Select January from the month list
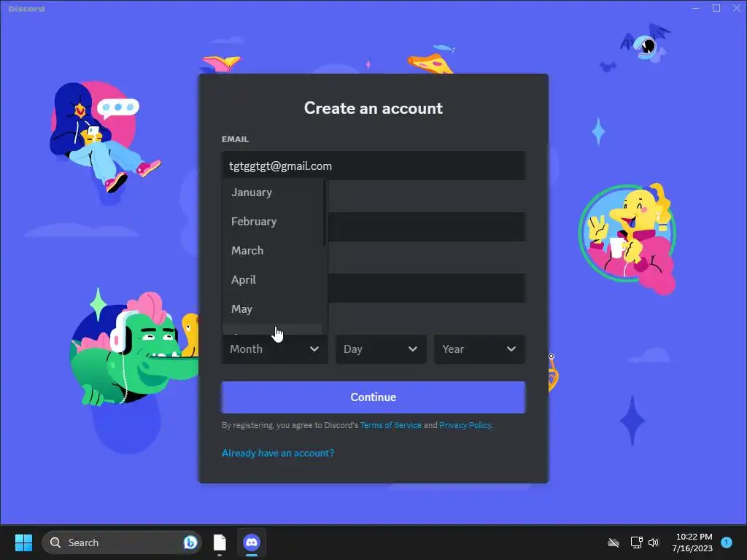Image resolution: width=747 pixels, height=560 pixels. tap(273, 192)
